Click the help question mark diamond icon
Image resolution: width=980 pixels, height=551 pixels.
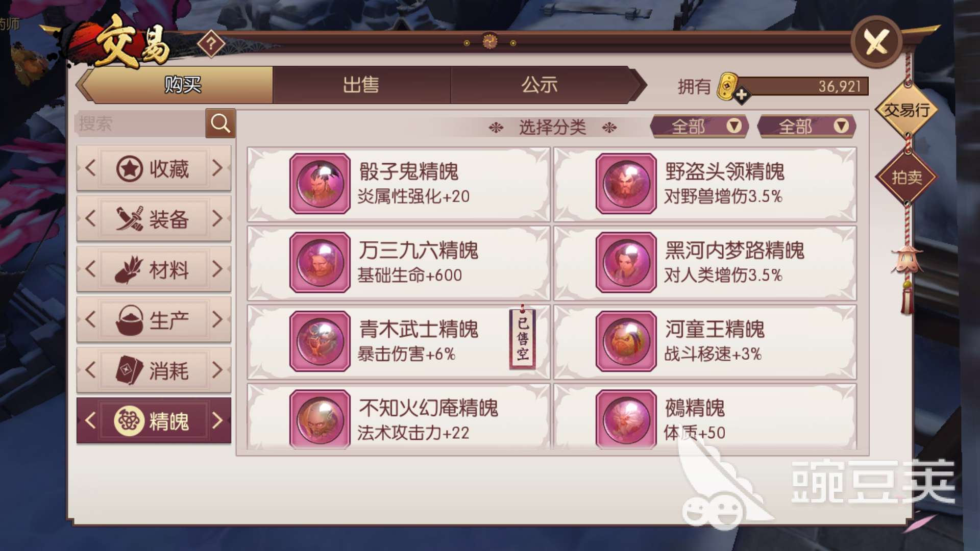211,44
